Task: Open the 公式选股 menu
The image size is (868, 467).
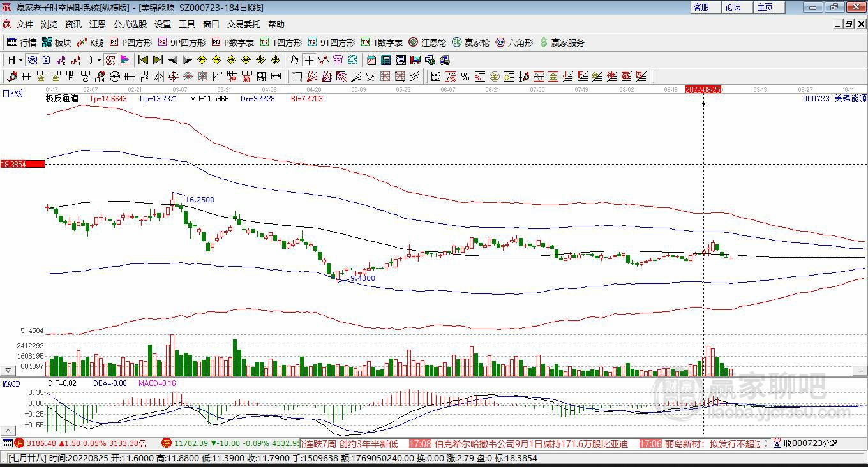Action: tap(130, 24)
